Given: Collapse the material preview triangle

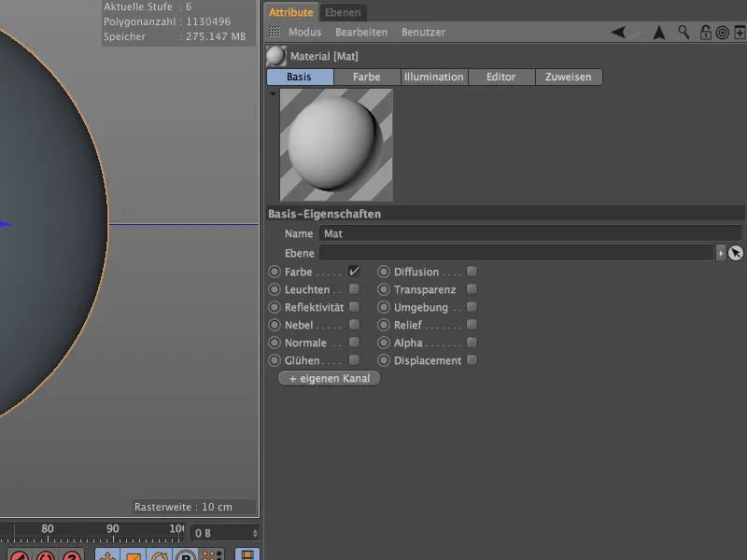Looking at the screenshot, I should pyautogui.click(x=273, y=94).
